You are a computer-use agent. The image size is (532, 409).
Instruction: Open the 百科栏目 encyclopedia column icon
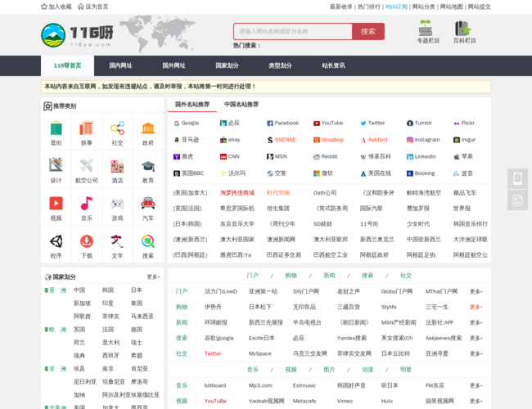(x=463, y=28)
